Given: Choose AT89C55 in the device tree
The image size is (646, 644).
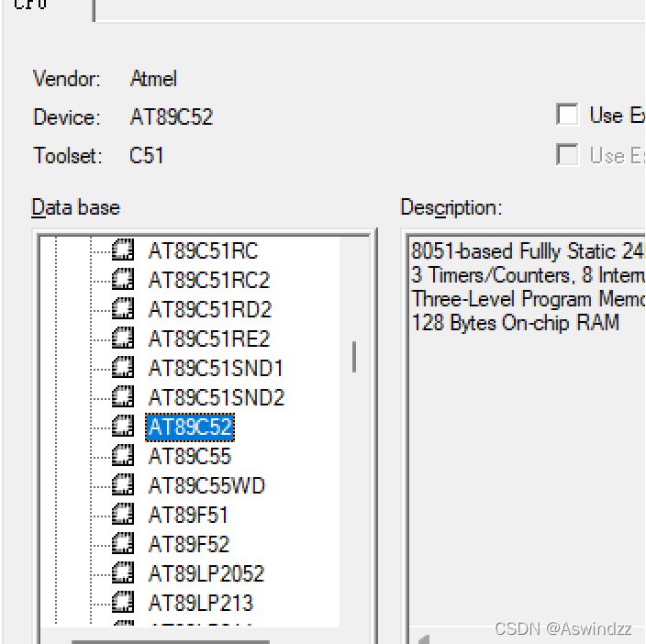Looking at the screenshot, I should (x=190, y=457).
